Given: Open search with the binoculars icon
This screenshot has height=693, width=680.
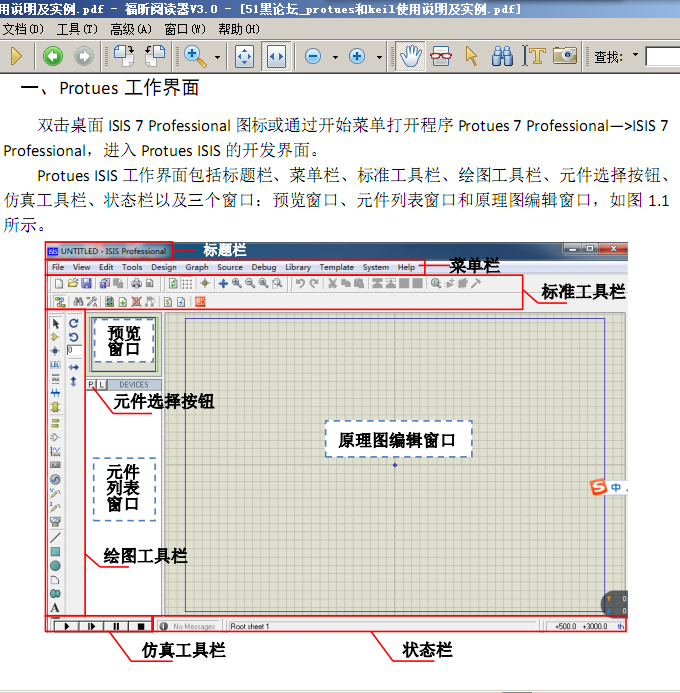Looking at the screenshot, I should (x=502, y=56).
